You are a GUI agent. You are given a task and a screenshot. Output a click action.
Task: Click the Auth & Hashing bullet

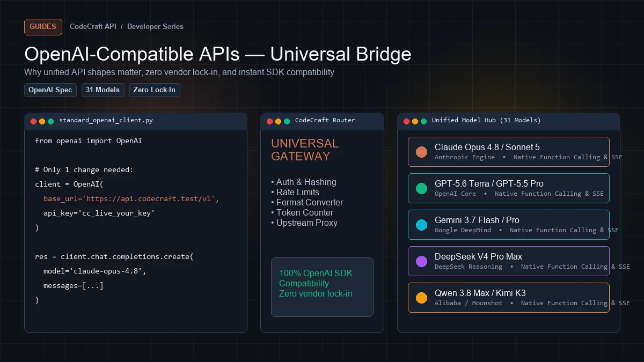[304, 182]
